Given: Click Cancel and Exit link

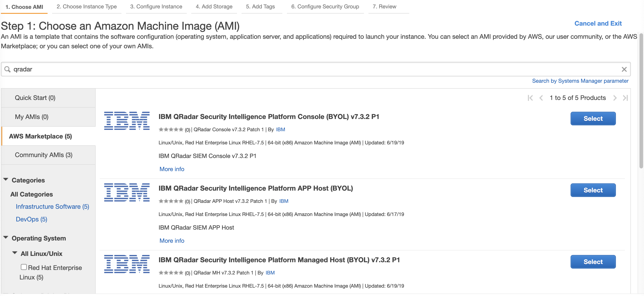Looking at the screenshot, I should (598, 24).
